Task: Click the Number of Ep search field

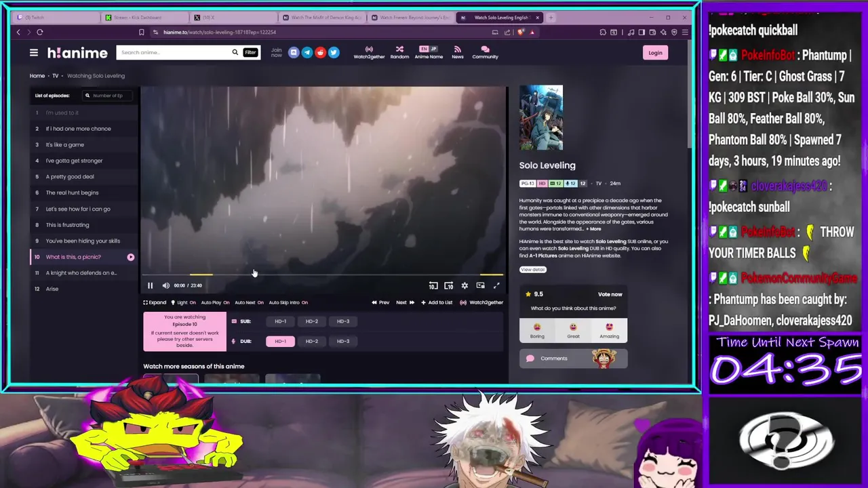Action: point(108,96)
